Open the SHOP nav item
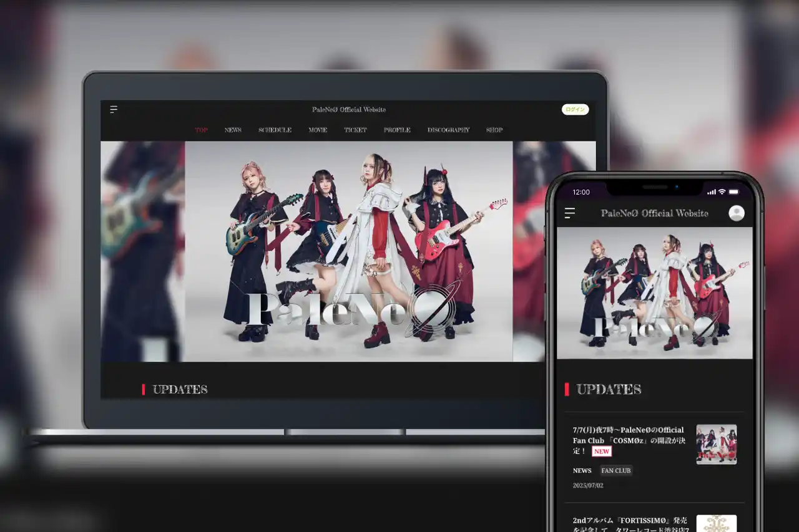This screenshot has width=799, height=532. pyautogui.click(x=494, y=130)
